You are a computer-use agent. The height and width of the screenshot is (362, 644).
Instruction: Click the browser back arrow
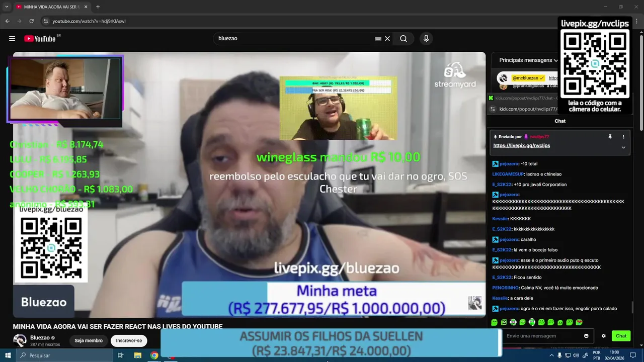[7, 21]
